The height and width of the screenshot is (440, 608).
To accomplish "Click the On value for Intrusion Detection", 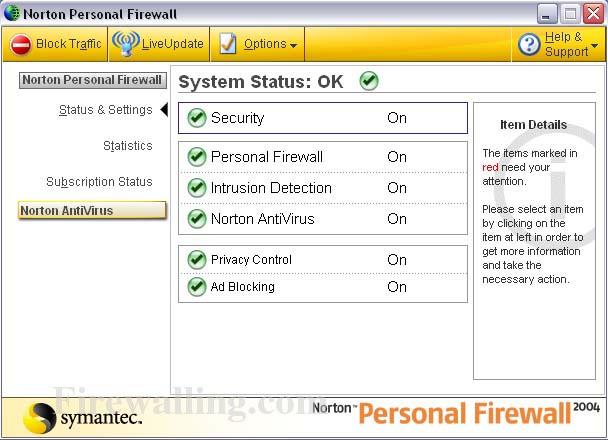I will (x=397, y=188).
